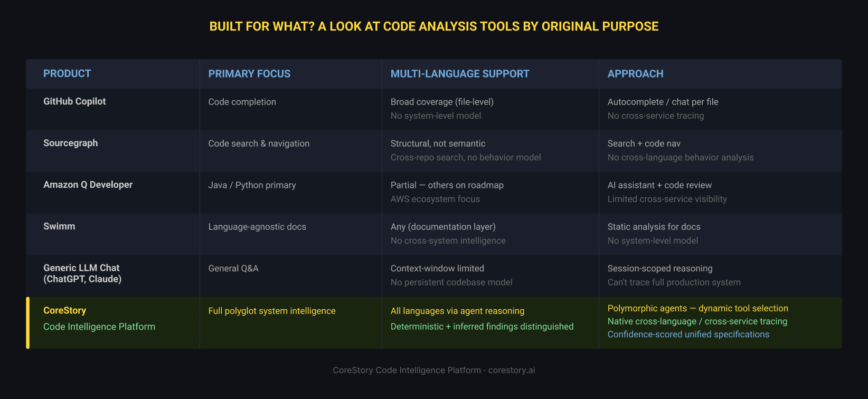Click the PRODUCT column header

click(x=67, y=74)
